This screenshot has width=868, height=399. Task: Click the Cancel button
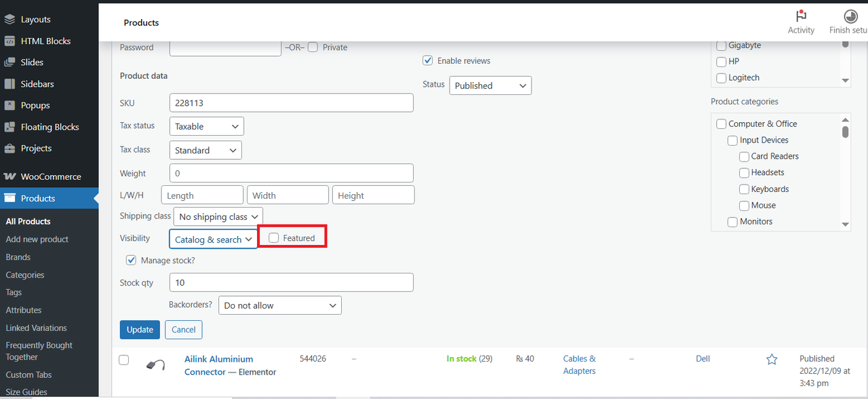pos(184,330)
